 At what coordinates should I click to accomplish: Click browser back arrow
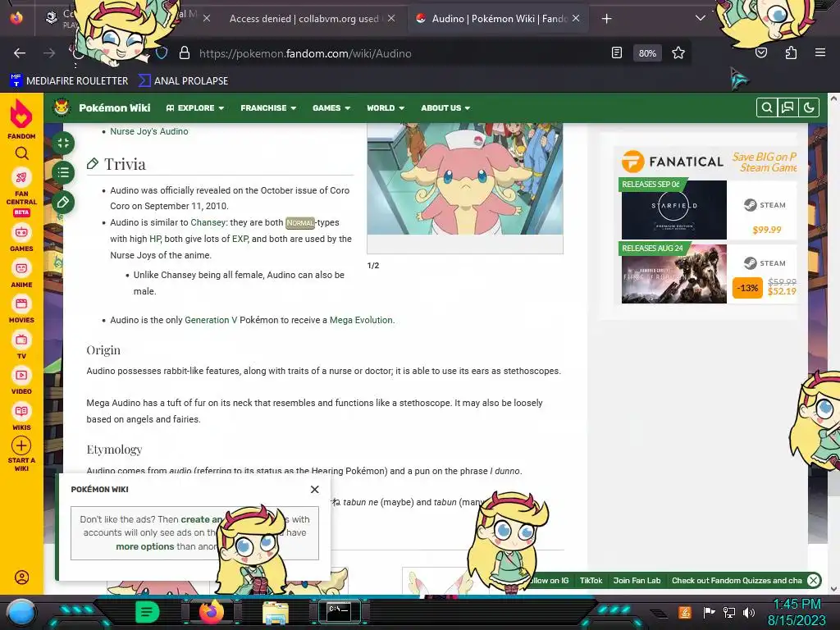tap(20, 53)
